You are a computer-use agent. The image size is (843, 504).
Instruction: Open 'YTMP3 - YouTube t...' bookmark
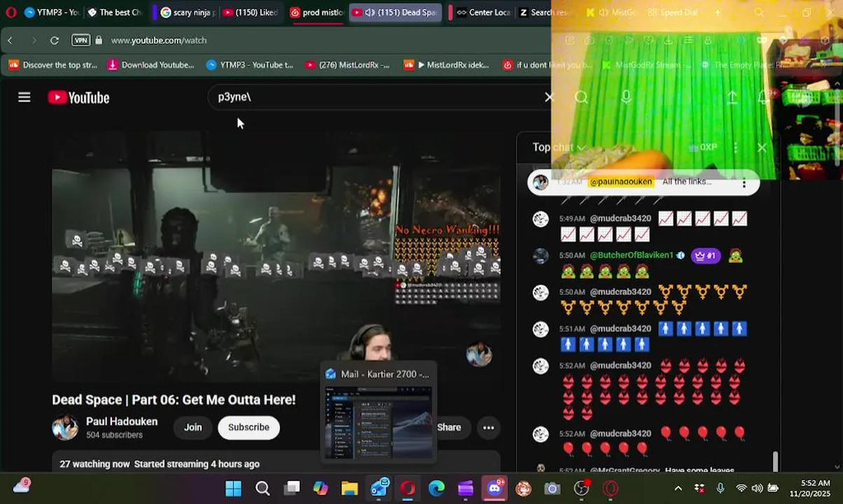[249, 65]
